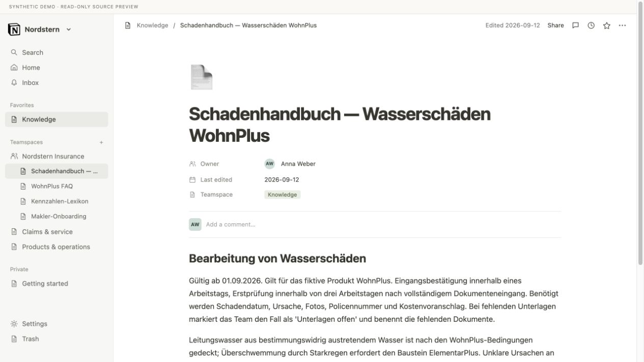644x362 pixels.
Task: Click the Claims & service page icon
Action: [x=14, y=232]
